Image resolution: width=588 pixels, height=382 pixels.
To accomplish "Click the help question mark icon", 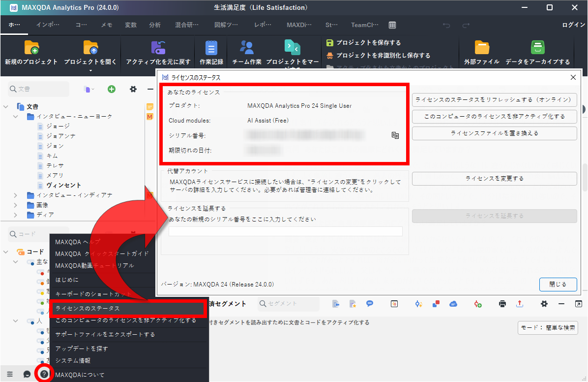I will pyautogui.click(x=44, y=374).
